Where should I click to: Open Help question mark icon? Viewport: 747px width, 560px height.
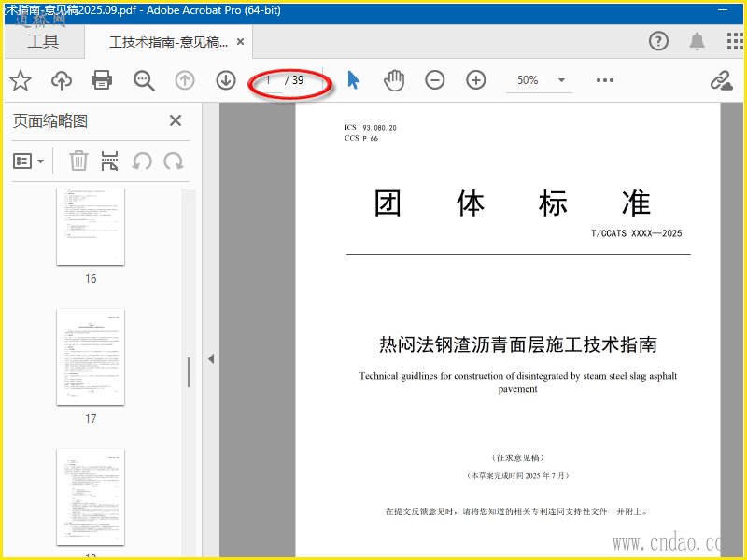658,41
